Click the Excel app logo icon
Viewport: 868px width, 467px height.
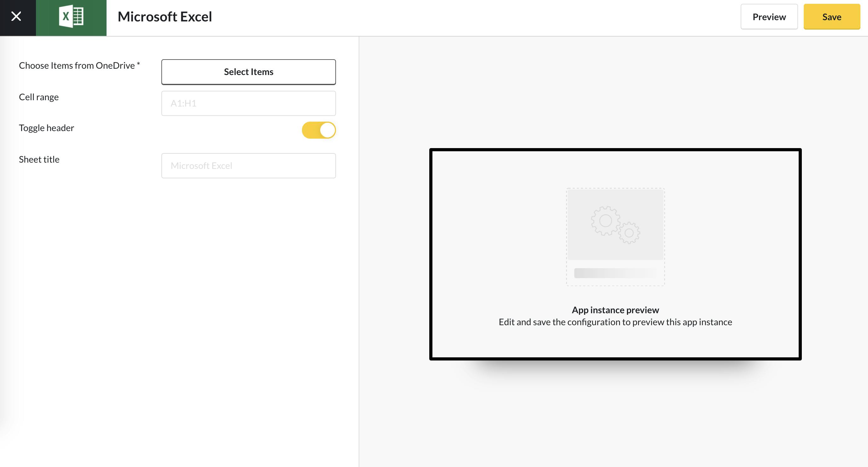71,16
